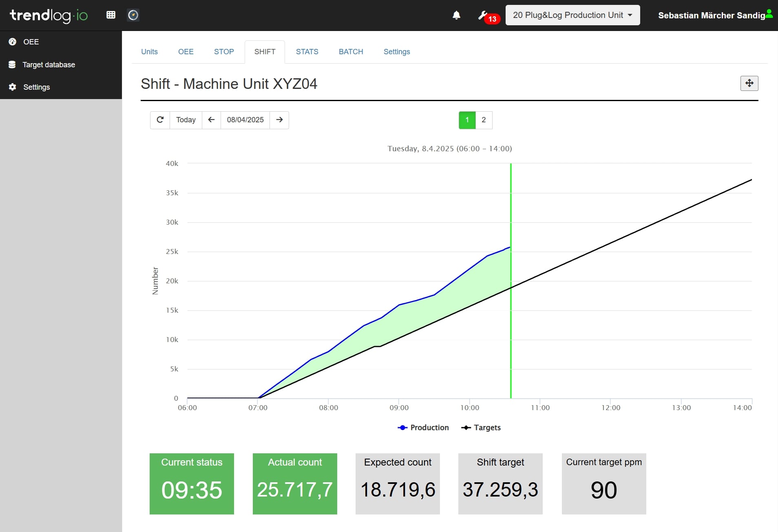Jump to Today

tap(186, 120)
